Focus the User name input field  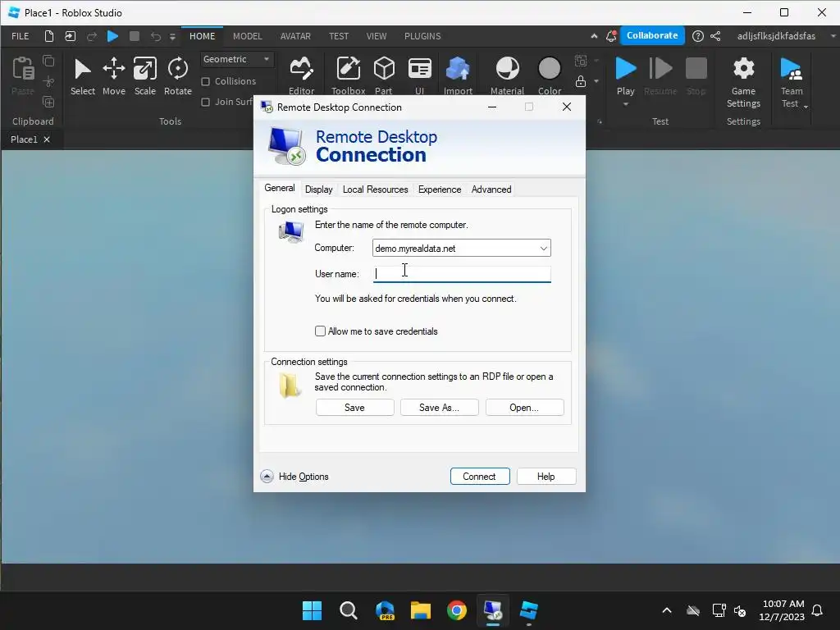(x=461, y=274)
